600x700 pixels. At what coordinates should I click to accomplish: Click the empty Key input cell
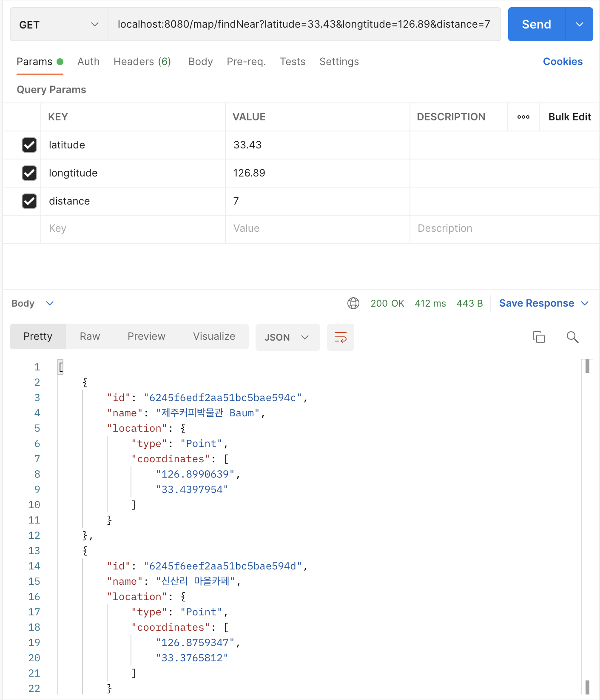click(x=133, y=229)
